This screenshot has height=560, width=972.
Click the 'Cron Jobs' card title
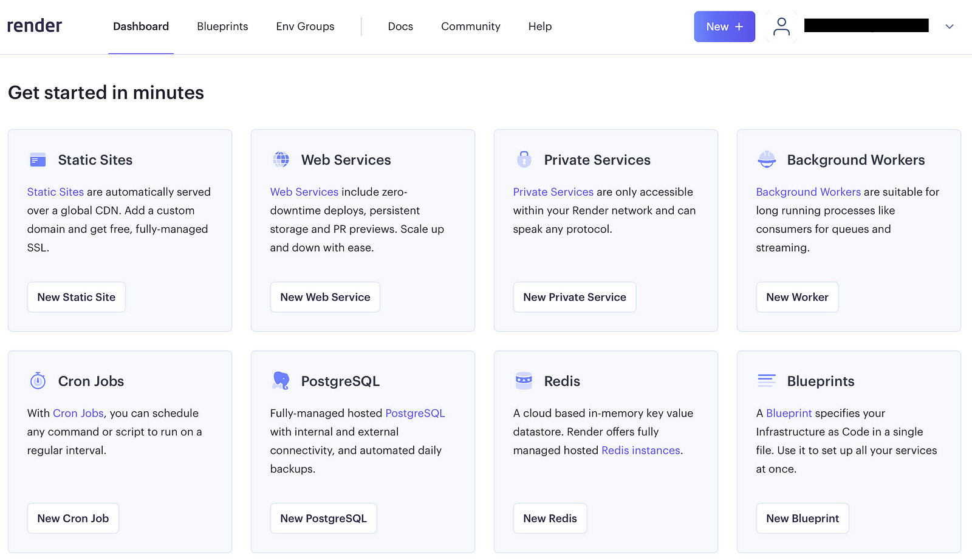click(x=91, y=381)
